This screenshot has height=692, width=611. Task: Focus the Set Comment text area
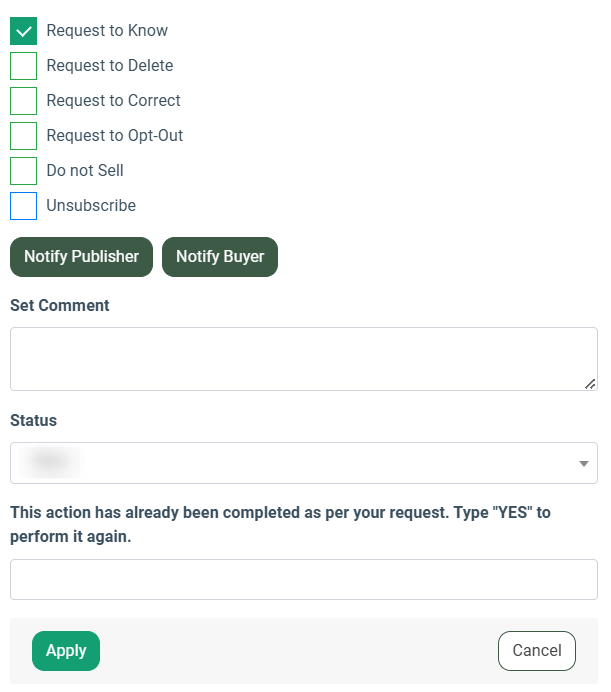tap(303, 358)
